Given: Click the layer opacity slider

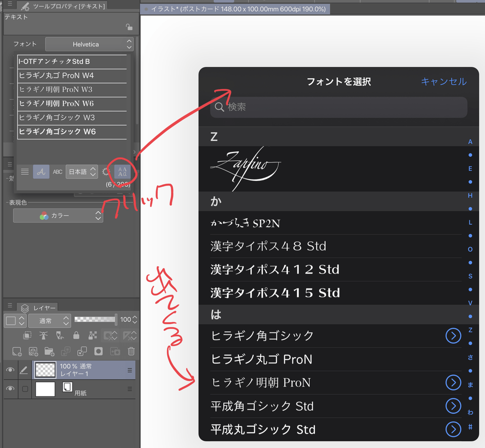Looking at the screenshot, I should (x=95, y=320).
